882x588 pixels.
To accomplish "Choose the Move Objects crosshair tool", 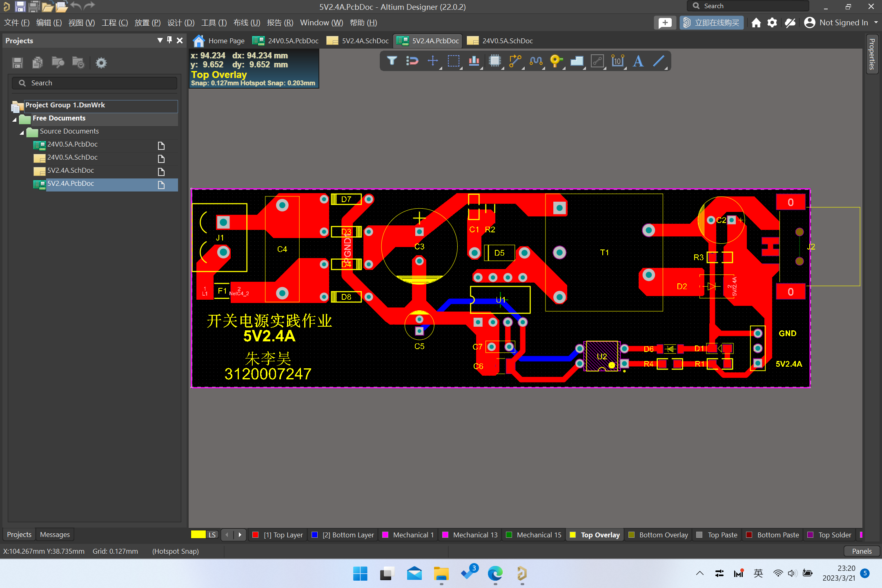I will 433,61.
